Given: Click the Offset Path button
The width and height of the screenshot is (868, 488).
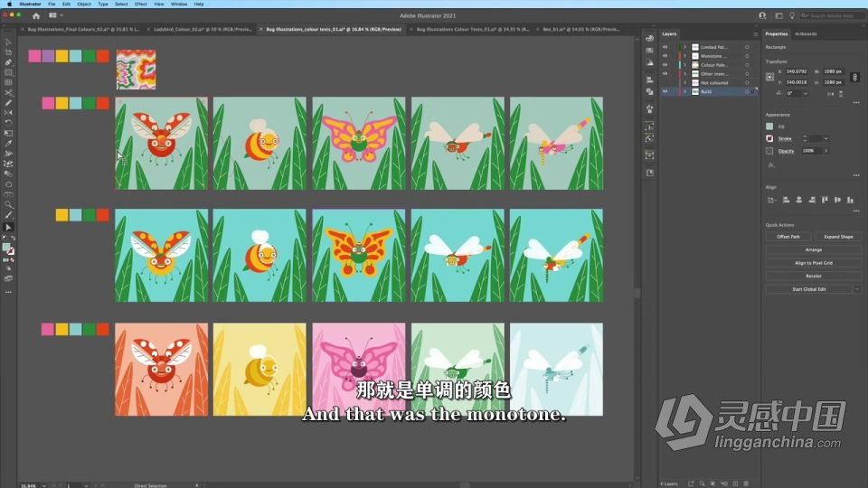Looking at the screenshot, I should 788,236.
